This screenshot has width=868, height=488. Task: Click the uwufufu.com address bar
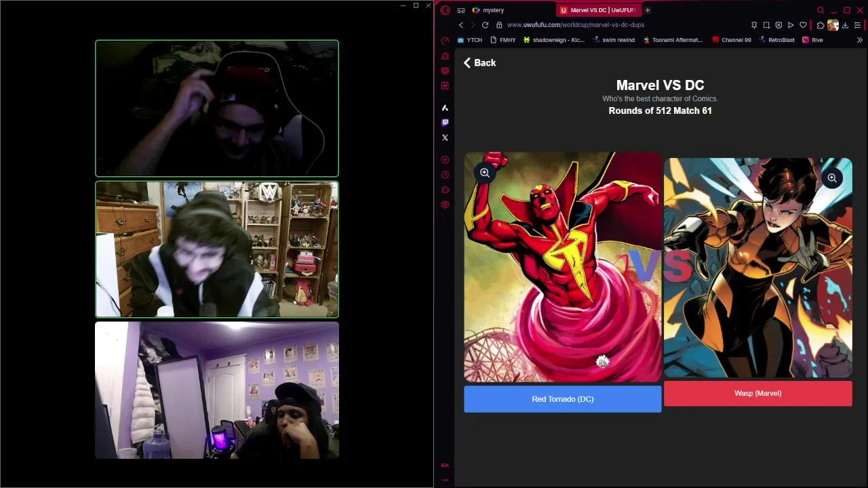pyautogui.click(x=576, y=25)
